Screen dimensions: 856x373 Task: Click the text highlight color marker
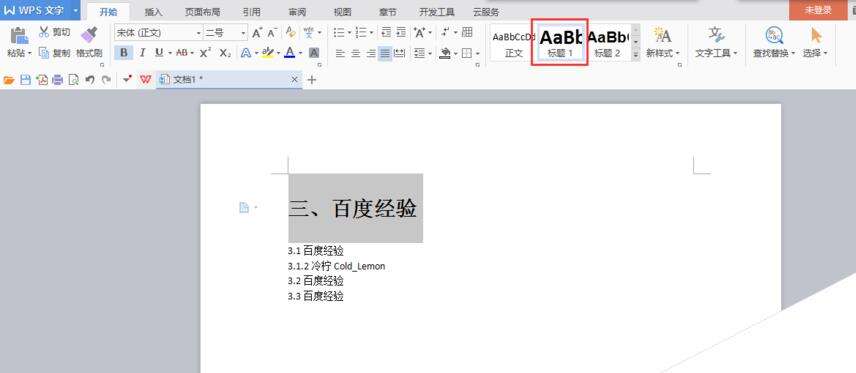[x=267, y=53]
